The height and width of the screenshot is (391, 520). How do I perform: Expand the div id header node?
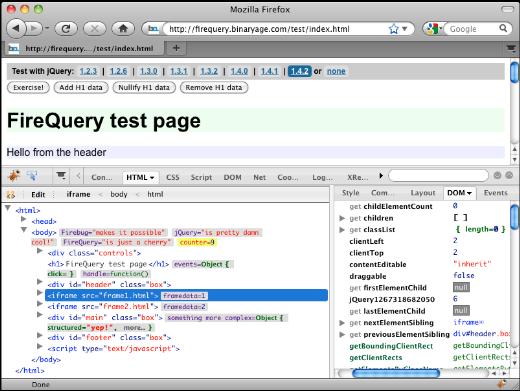click(40, 282)
